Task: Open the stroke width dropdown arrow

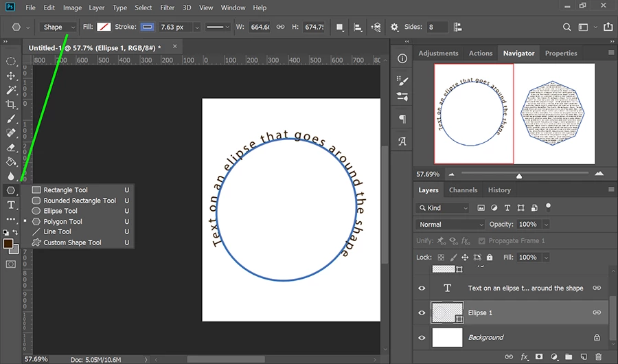Action: 197,27
